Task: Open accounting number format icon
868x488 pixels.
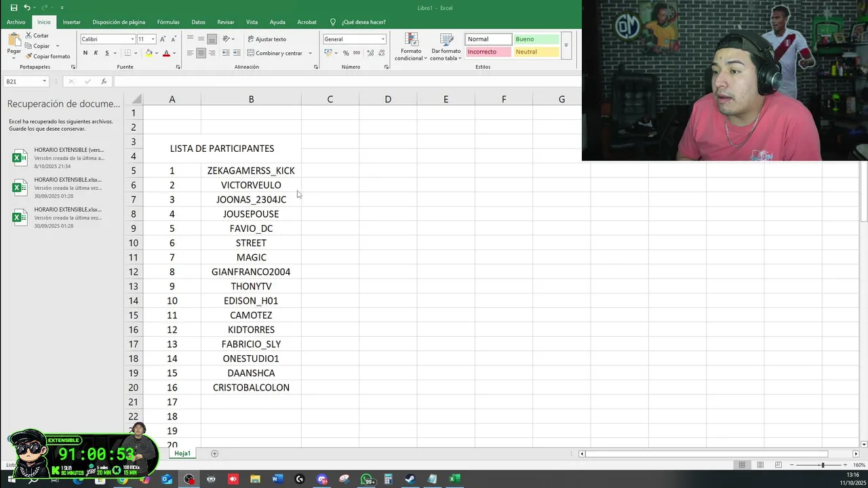Action: (x=328, y=53)
